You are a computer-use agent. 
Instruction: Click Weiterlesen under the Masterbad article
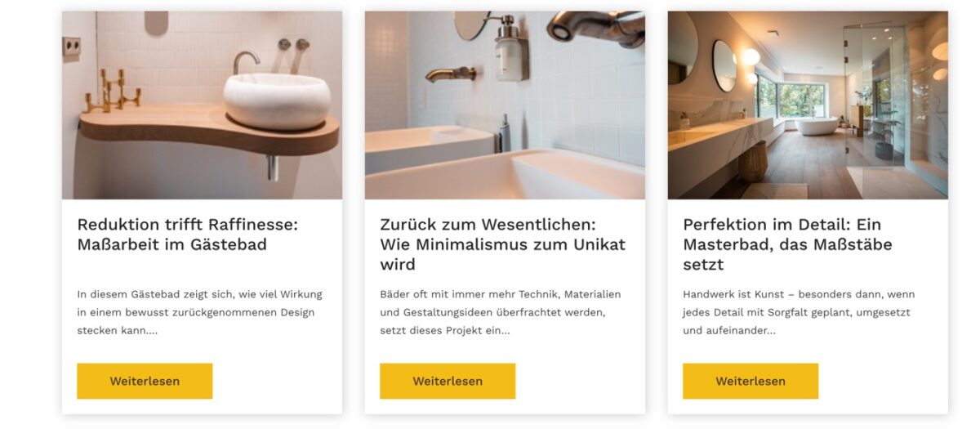point(751,381)
